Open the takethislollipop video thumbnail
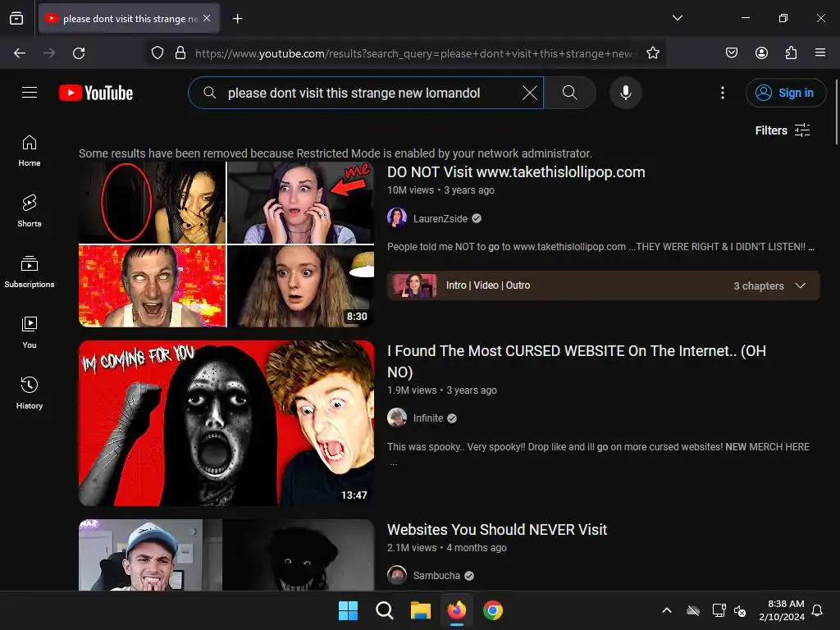 point(226,244)
